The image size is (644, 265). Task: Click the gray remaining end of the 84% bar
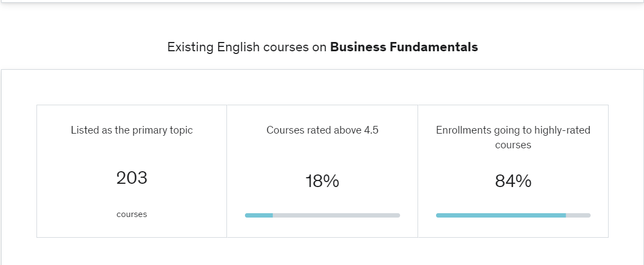click(x=578, y=215)
